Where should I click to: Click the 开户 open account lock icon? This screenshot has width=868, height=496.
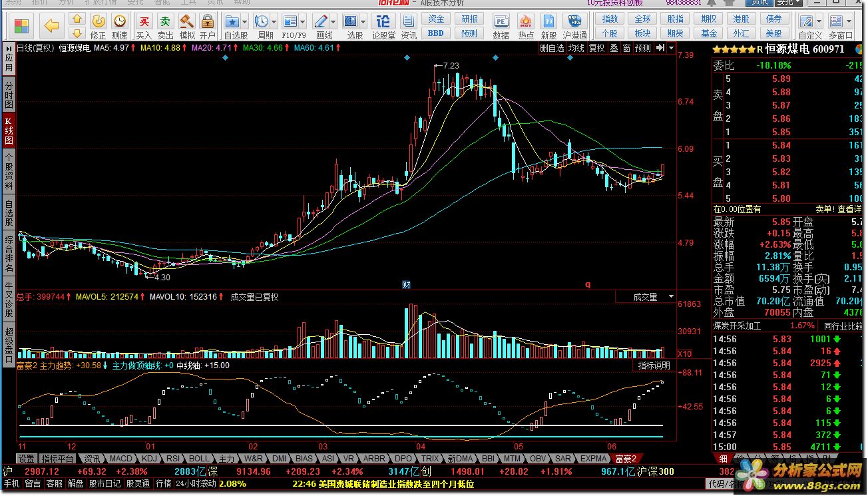tap(208, 27)
